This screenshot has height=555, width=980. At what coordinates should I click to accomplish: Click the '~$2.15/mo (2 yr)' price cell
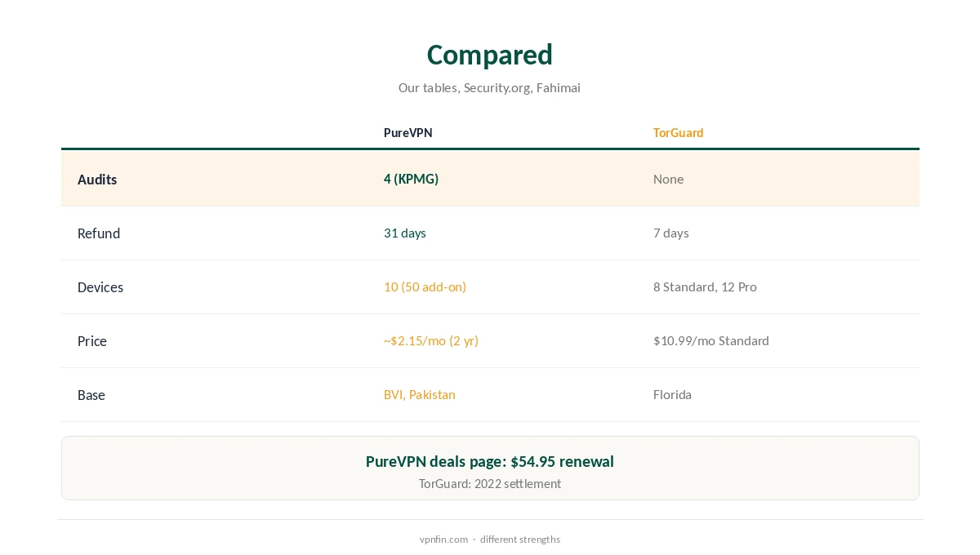point(431,340)
